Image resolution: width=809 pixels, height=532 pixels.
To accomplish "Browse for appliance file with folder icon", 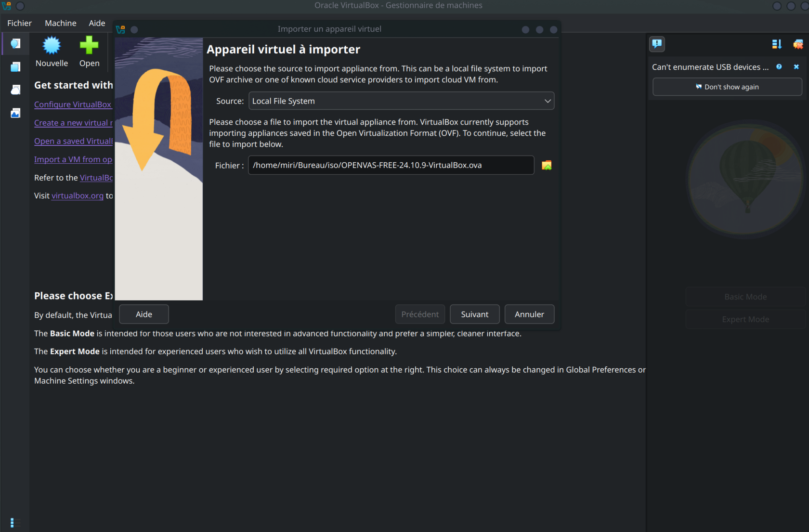I will tap(547, 165).
